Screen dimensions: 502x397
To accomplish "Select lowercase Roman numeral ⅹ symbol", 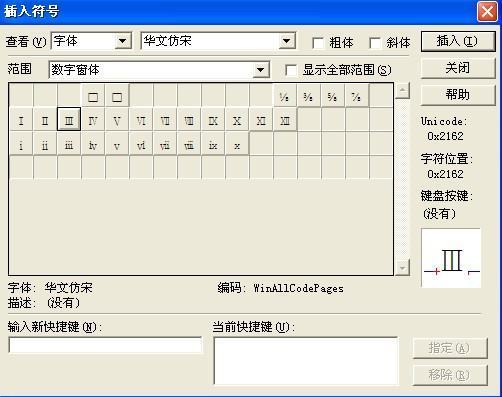I will click(x=237, y=144).
